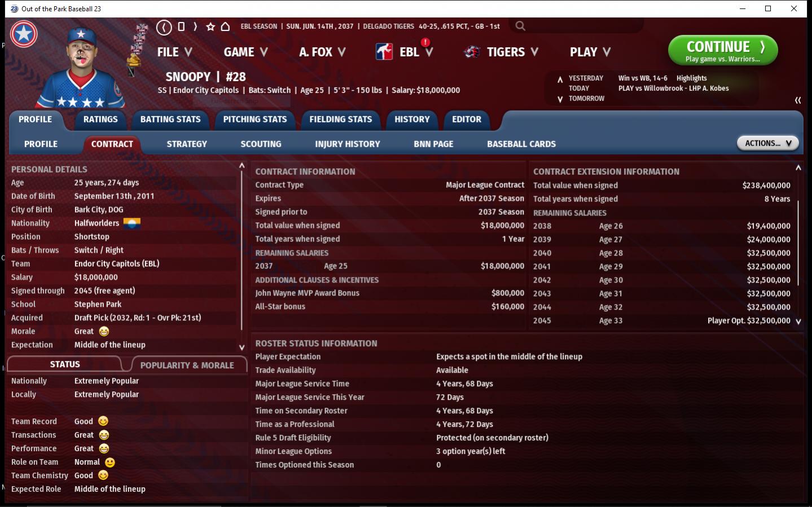This screenshot has width=812, height=507.
Task: Click the EBL league logo icon
Action: [384, 52]
